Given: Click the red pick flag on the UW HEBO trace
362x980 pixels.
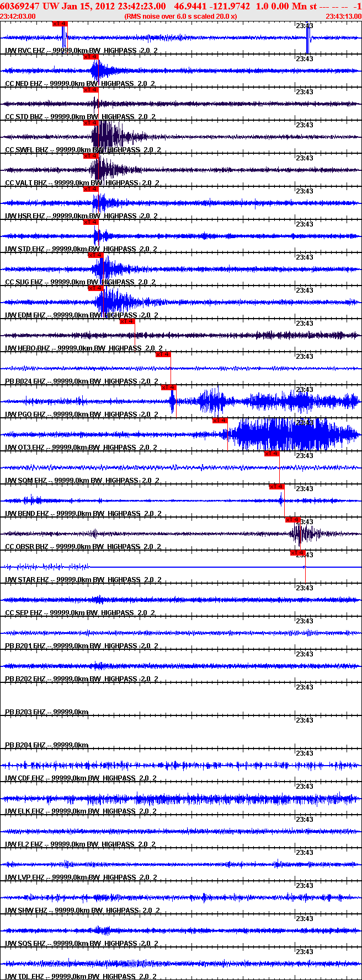Looking at the screenshot, I should pyautogui.click(x=127, y=321).
